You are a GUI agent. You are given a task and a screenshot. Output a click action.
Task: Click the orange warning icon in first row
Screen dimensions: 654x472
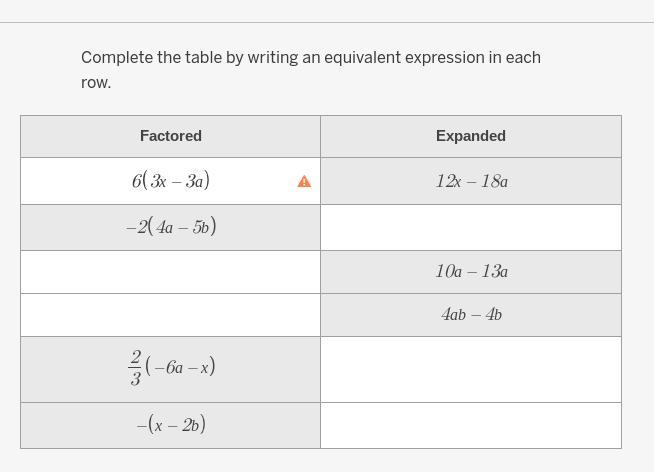point(304,182)
